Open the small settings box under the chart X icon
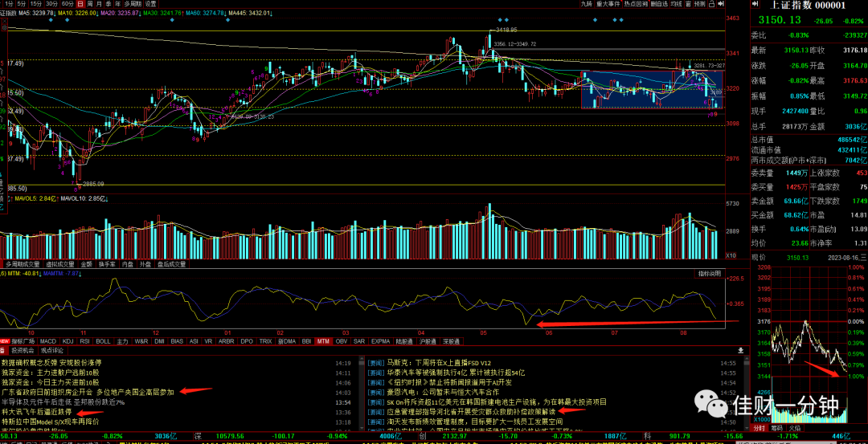The height and width of the screenshot is (444, 868). coord(5,27)
